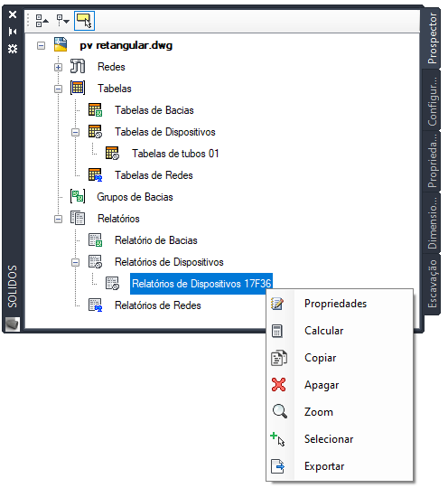This screenshot has width=448, height=488.
Task: Click the Tabelas de Bacias icon
Action: 95,110
